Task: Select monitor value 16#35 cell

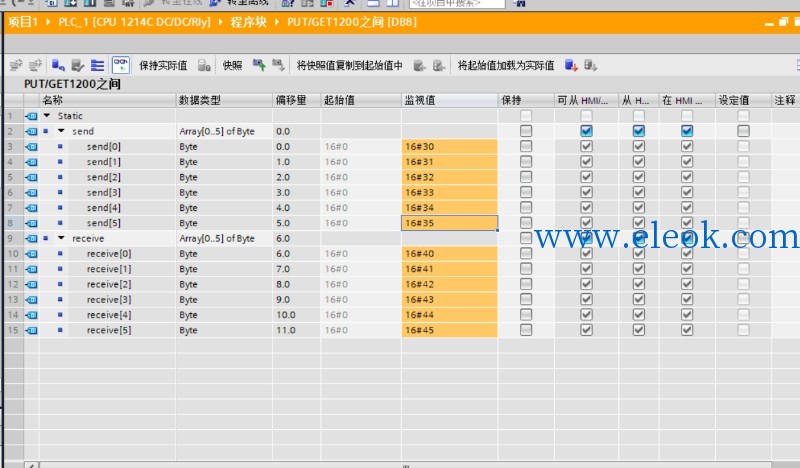Action: 449,223
